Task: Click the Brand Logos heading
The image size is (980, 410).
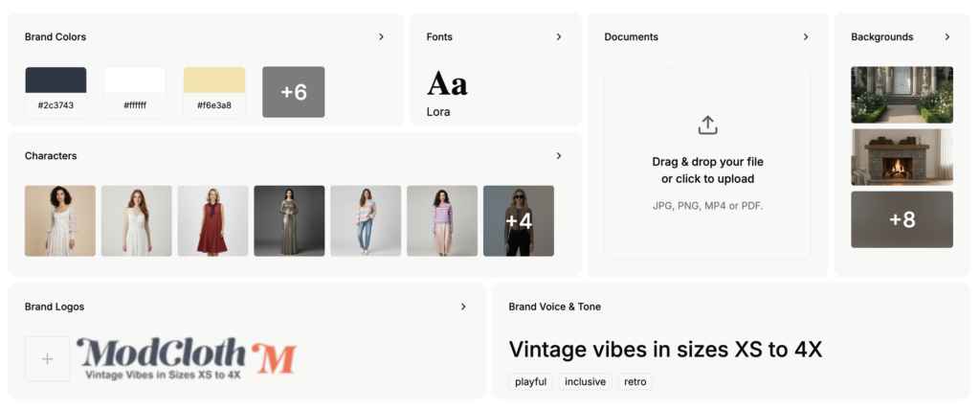Action: tap(55, 307)
